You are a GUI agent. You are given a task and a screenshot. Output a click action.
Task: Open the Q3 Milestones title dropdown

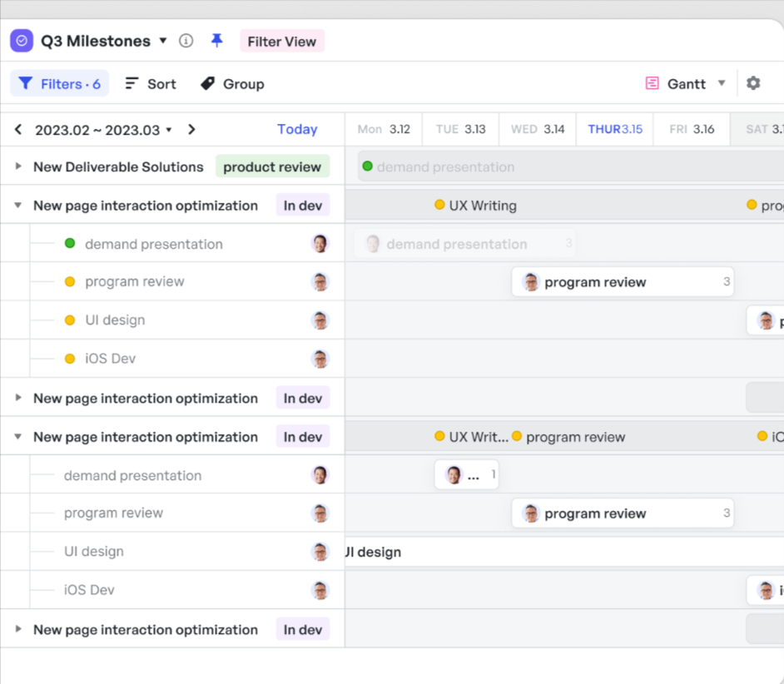tap(163, 41)
